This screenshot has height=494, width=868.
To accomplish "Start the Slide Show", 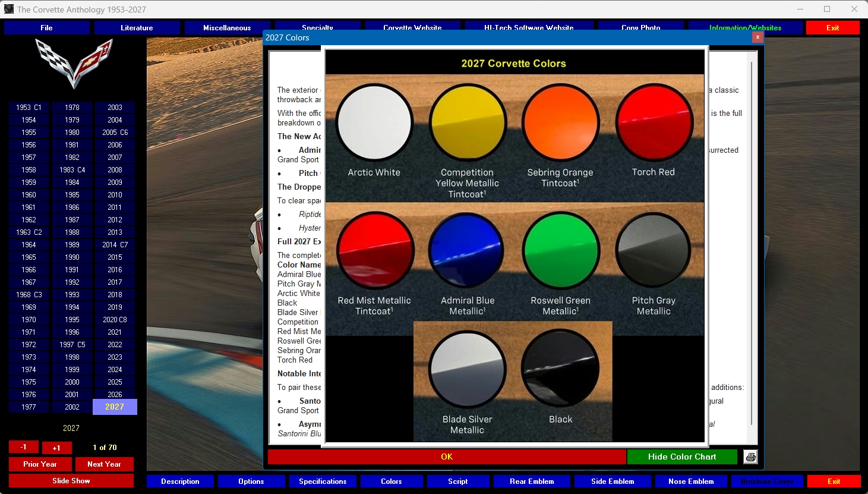I will (x=71, y=481).
